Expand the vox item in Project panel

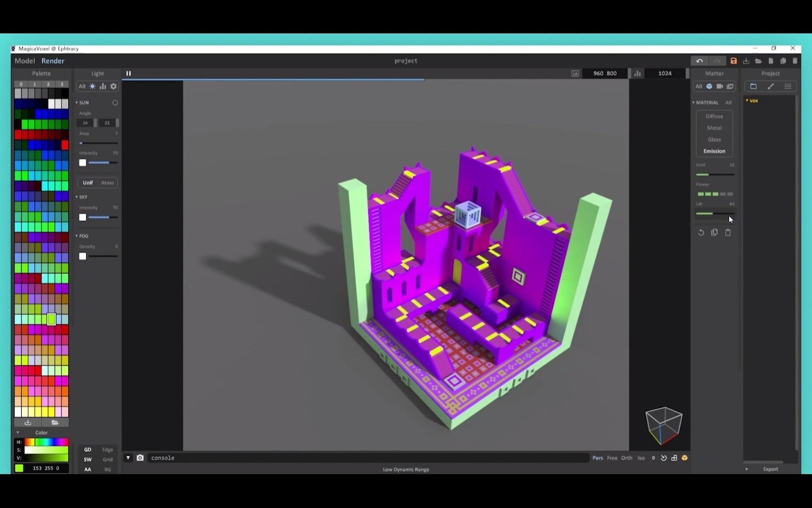(x=748, y=100)
